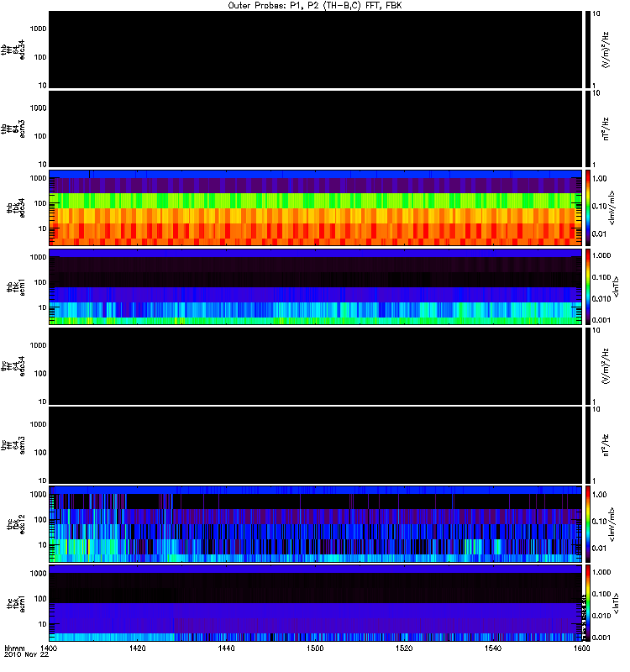Screen dimensions: 630x672
Task: Select the 1440 time tick label
Action: [226, 648]
